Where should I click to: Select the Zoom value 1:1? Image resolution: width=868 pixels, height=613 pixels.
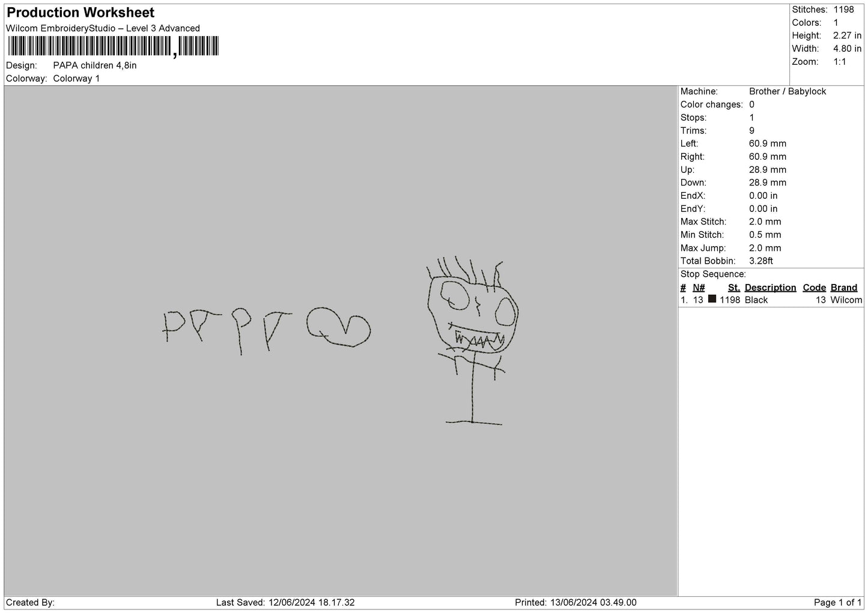840,62
